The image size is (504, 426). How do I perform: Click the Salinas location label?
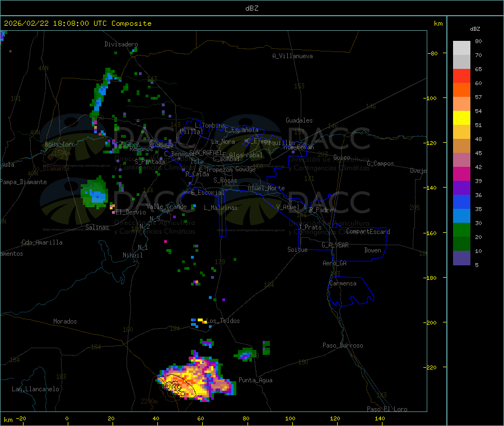(x=97, y=227)
